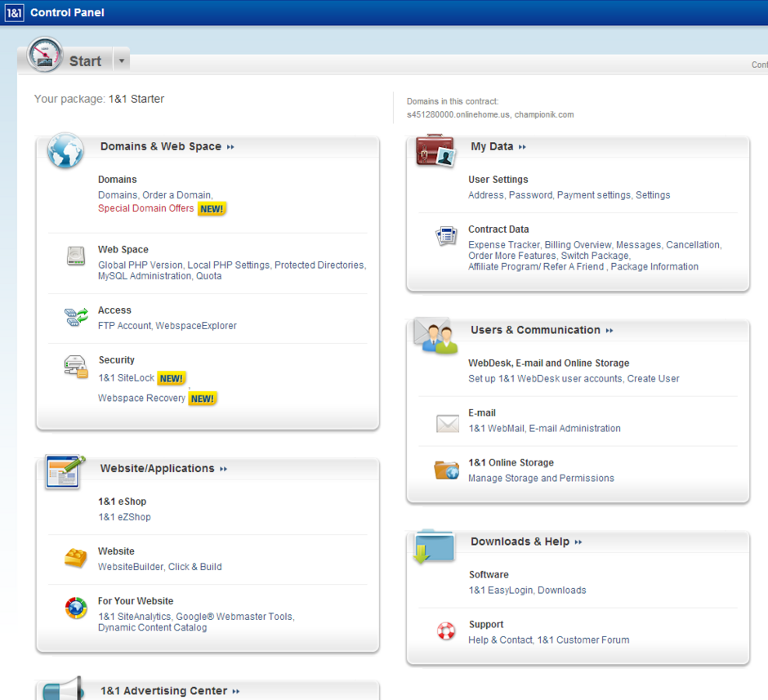
Task: Open Google Webmaster Tools link
Action: click(x=234, y=617)
